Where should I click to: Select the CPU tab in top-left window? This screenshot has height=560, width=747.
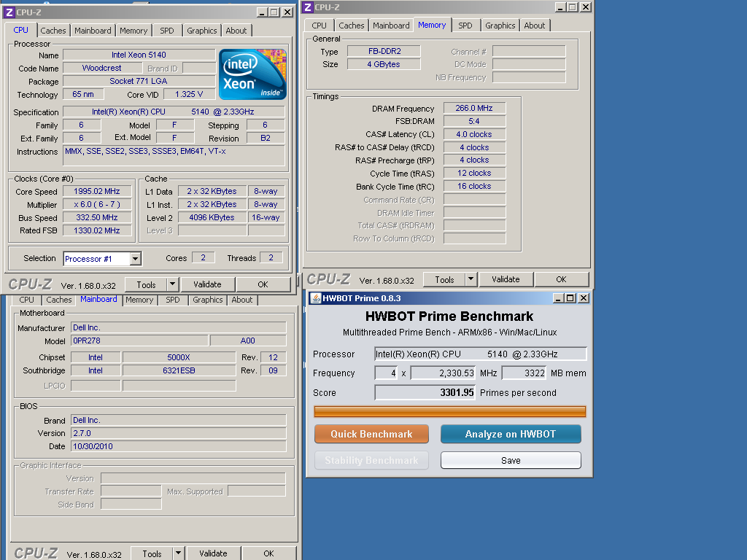pos(20,30)
